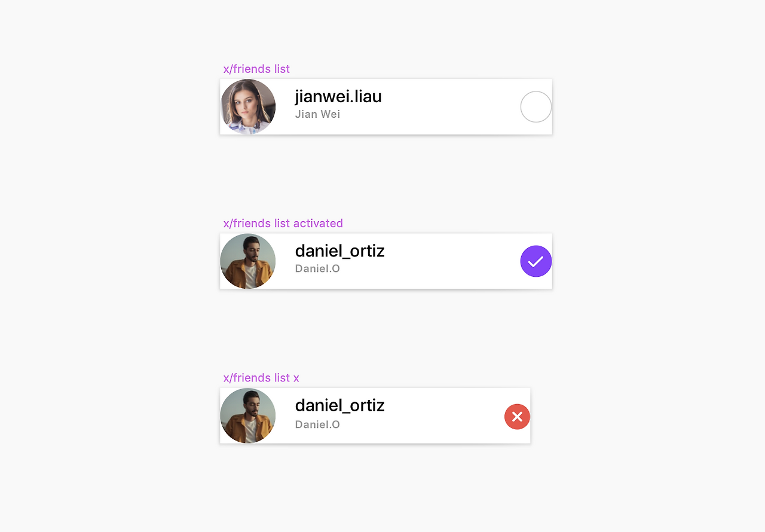Open the x/friends list component label

256,69
